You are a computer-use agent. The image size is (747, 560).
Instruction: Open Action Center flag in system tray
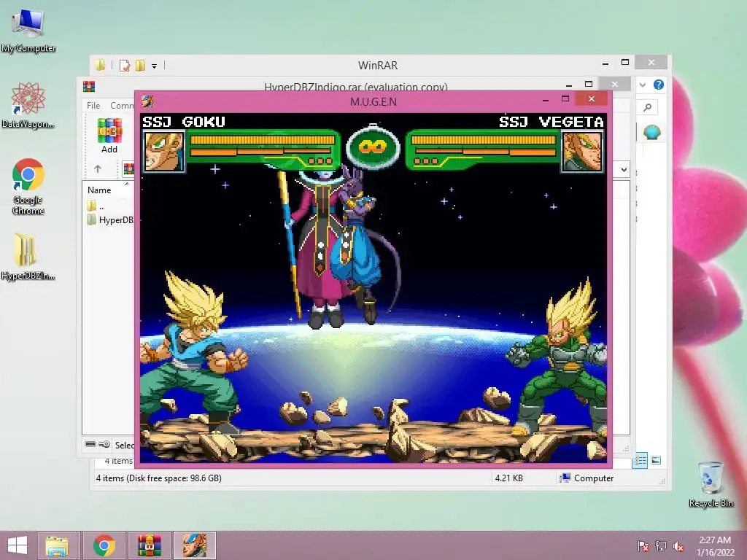643,546
